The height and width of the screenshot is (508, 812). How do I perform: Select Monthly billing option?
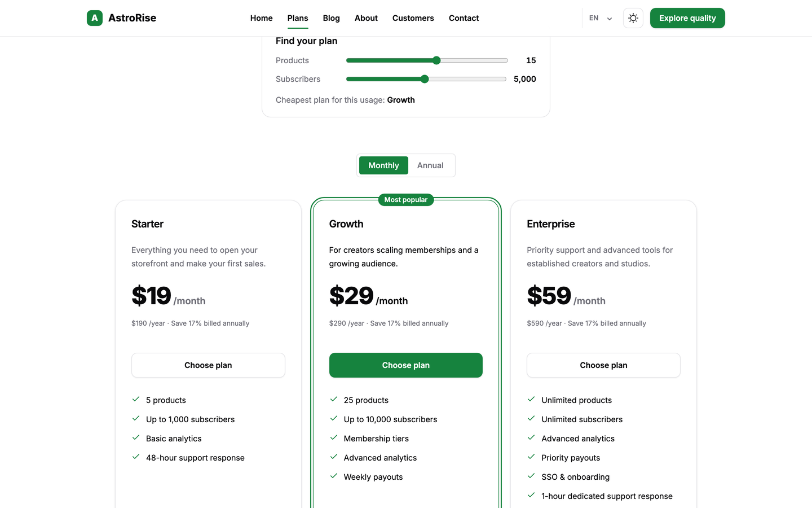pyautogui.click(x=383, y=165)
